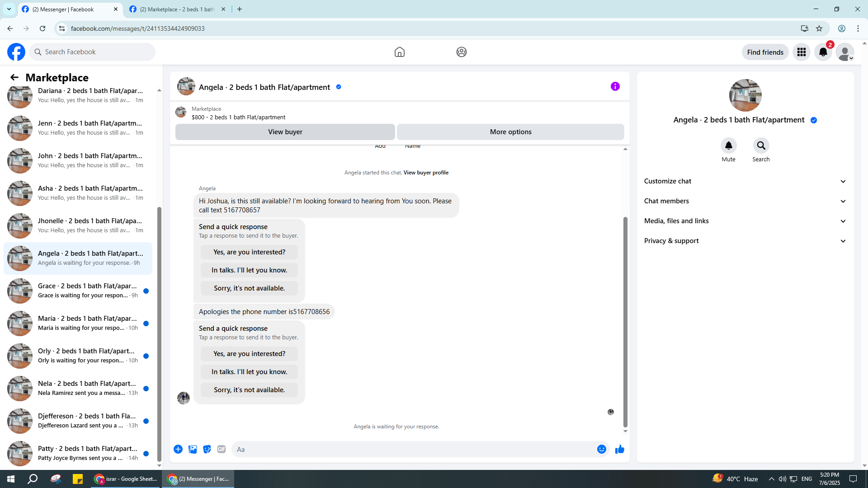Open Dariana's conversation
The width and height of the screenshot is (868, 488).
coord(78,95)
